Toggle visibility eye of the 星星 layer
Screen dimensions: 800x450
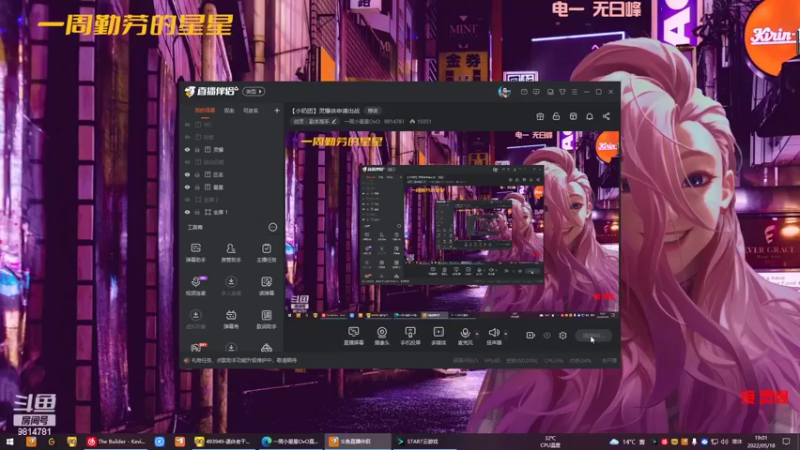(187, 187)
